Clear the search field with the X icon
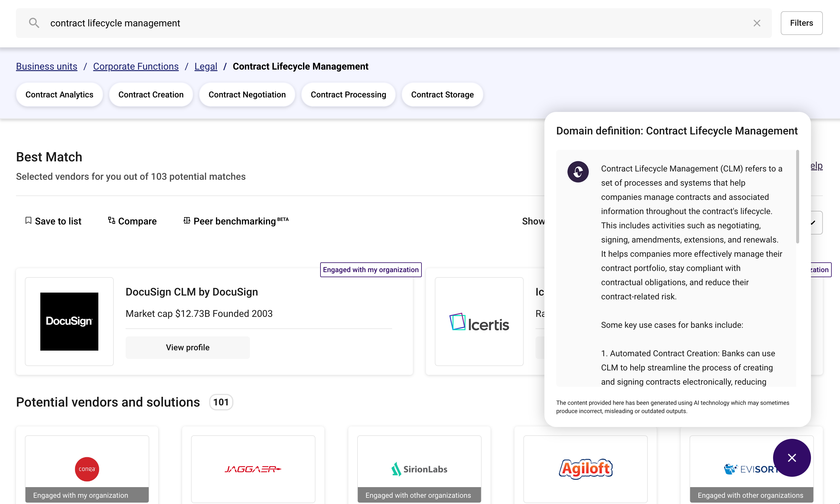 coord(757,23)
